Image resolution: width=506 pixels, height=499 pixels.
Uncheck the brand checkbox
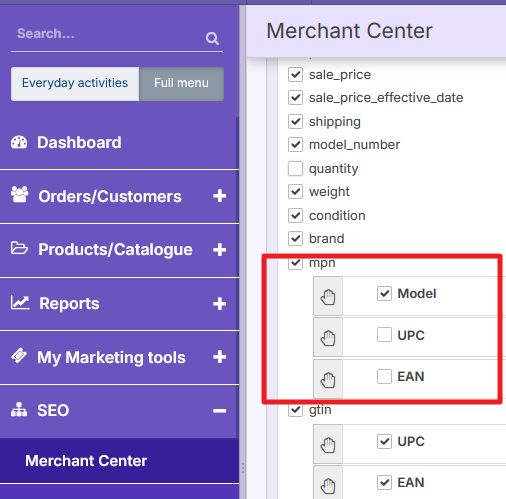tap(295, 239)
